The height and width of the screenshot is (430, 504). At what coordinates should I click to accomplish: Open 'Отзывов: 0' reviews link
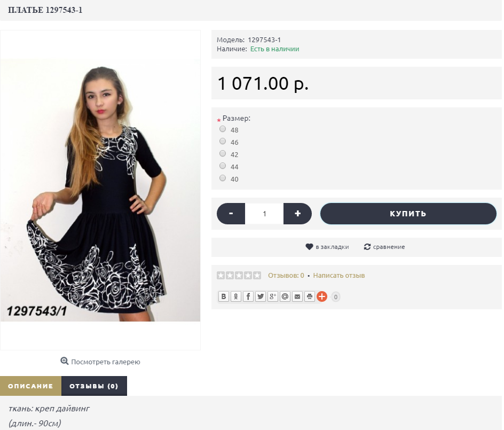(286, 275)
